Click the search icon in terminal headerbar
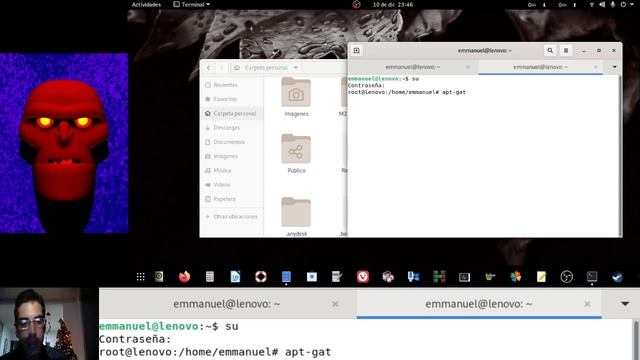This screenshot has height=360, width=640. point(550,51)
